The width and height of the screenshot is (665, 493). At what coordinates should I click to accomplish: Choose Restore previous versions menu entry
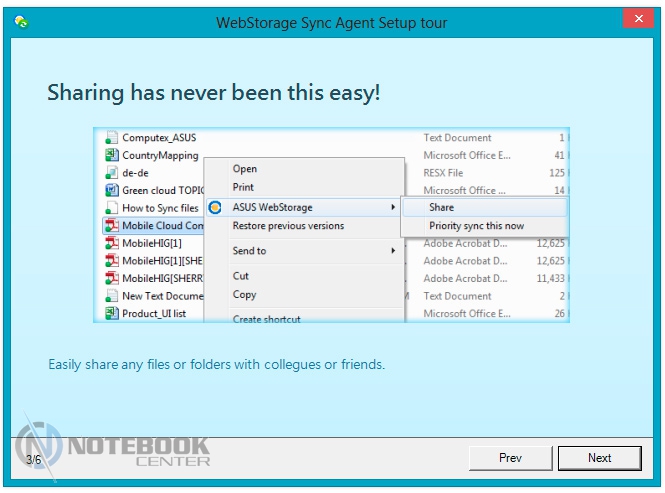point(288,226)
